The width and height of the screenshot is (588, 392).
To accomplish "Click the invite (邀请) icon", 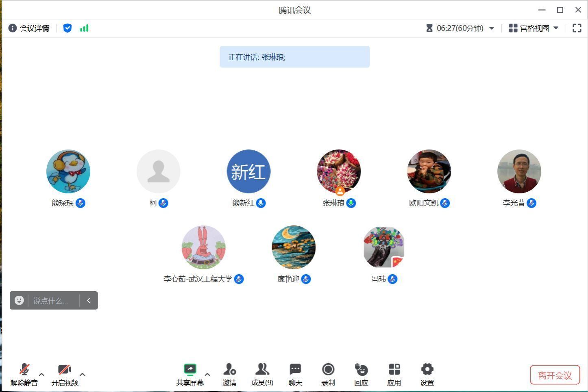I will coord(229,374).
